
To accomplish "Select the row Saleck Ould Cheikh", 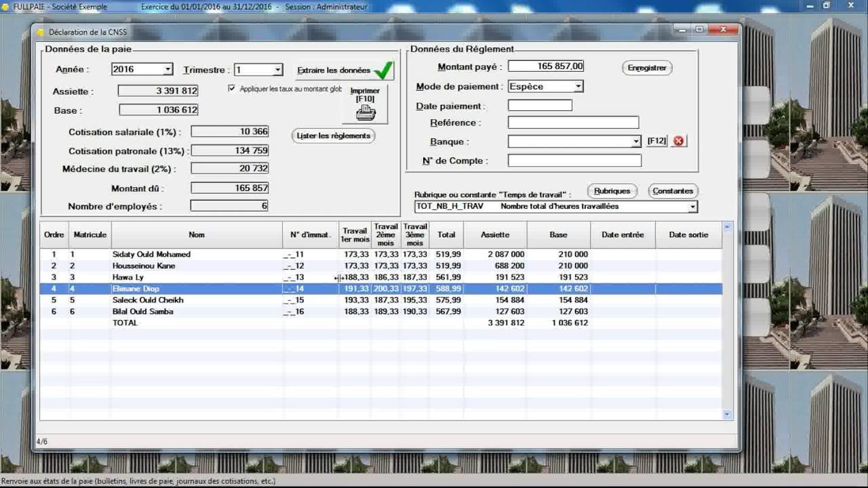I will click(381, 300).
